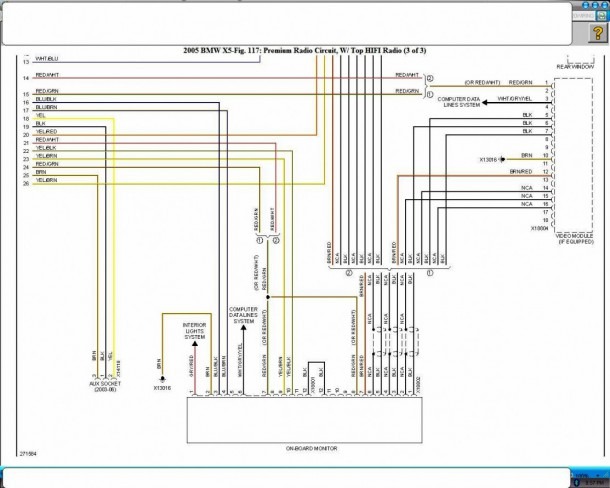Click the 'X13016' label left of the BRN wire at pin 10
The height and width of the screenshot is (488, 610).
pyautogui.click(x=488, y=160)
